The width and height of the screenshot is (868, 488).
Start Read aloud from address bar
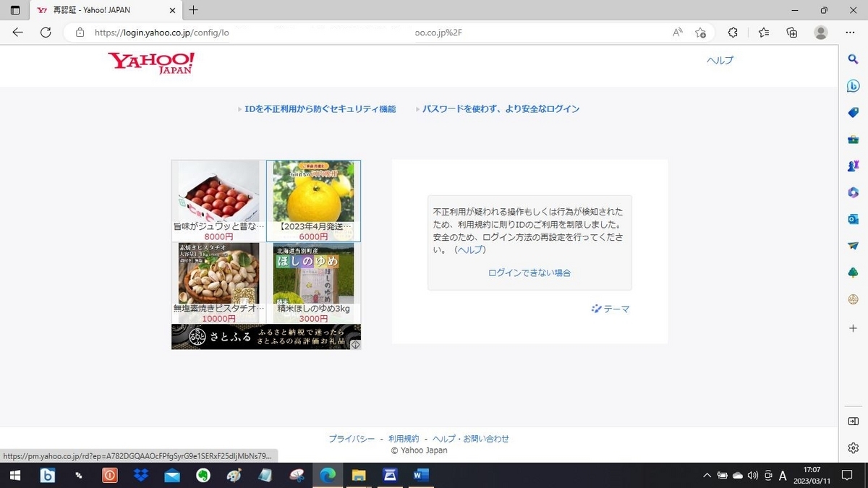[678, 33]
